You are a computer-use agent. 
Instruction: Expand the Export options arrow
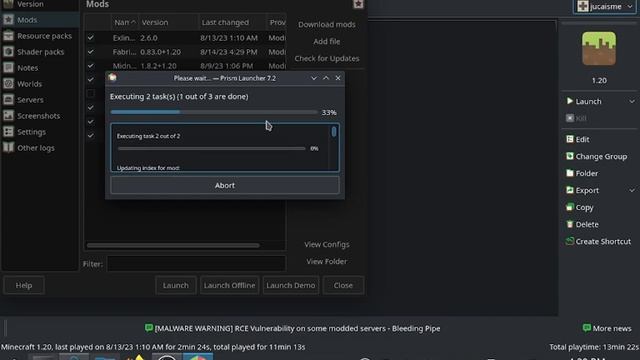[631, 190]
